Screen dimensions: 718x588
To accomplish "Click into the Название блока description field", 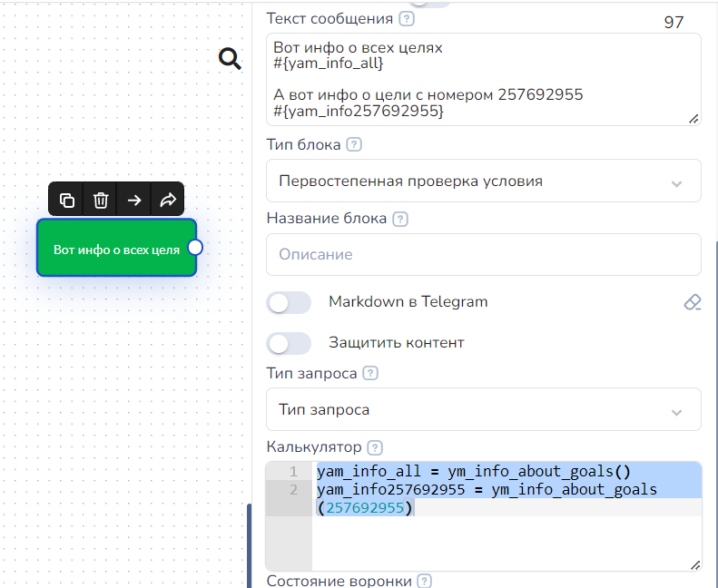I will pos(483,255).
